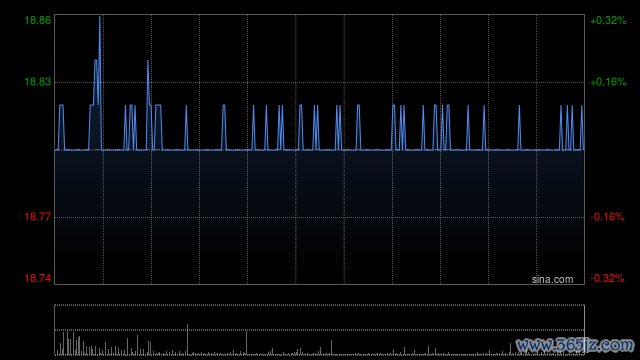This screenshot has width=640, height=360.
Task: Click the 18.77 price axis label
Action: 38,217
